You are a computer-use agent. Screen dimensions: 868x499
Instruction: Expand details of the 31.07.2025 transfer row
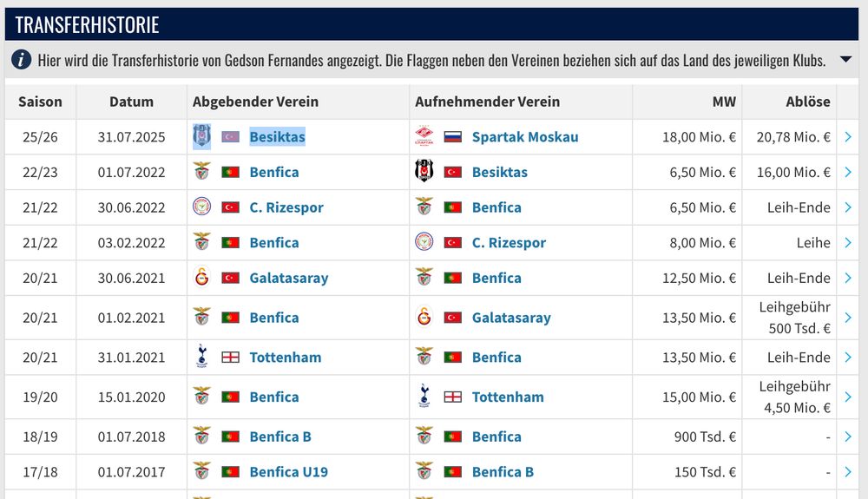[x=848, y=136]
